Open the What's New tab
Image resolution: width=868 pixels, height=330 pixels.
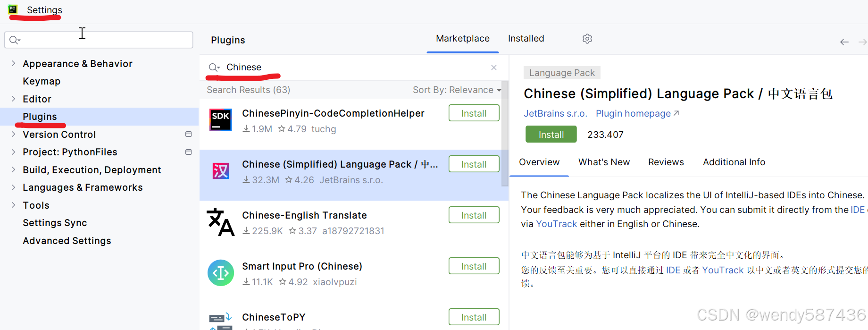[x=604, y=162]
